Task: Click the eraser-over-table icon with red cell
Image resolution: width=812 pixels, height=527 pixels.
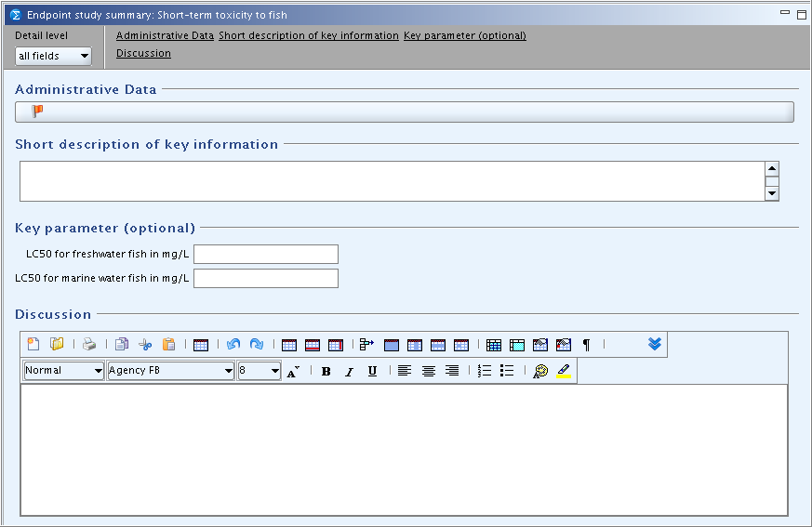Action: click(564, 345)
